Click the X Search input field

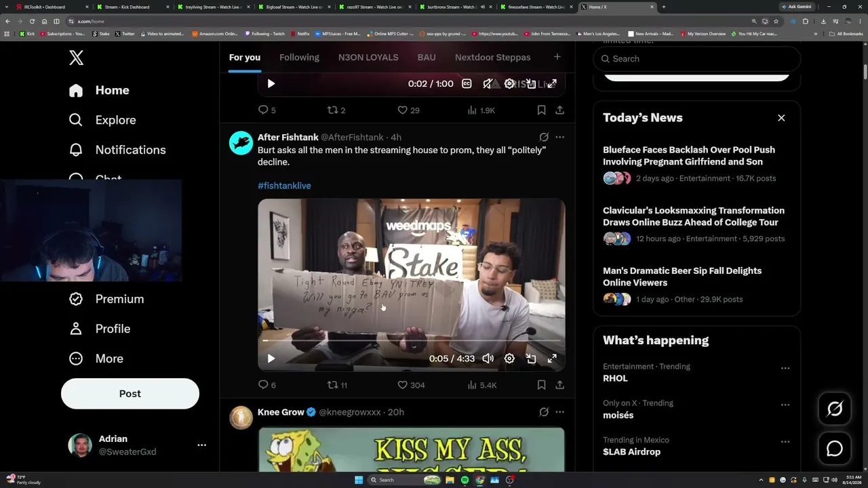pyautogui.click(x=697, y=59)
